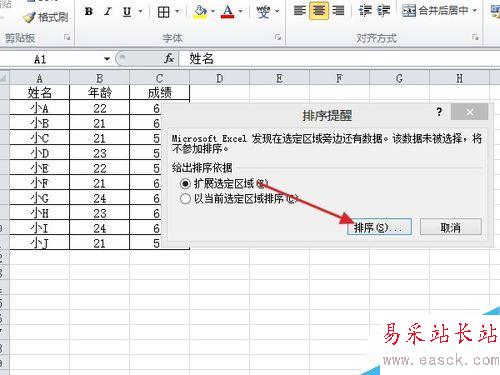Select cell 成绩
Viewport: 500px width, 375px height.
point(159,93)
